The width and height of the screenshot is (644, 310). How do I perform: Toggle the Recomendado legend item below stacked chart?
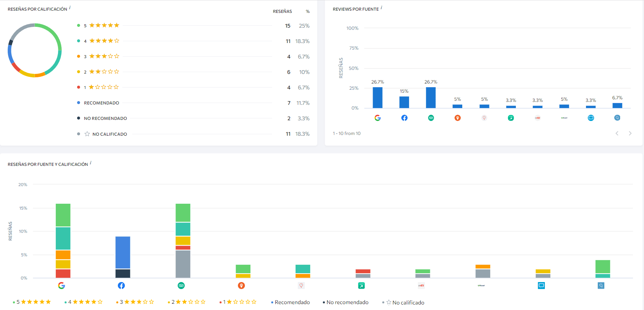(290, 302)
